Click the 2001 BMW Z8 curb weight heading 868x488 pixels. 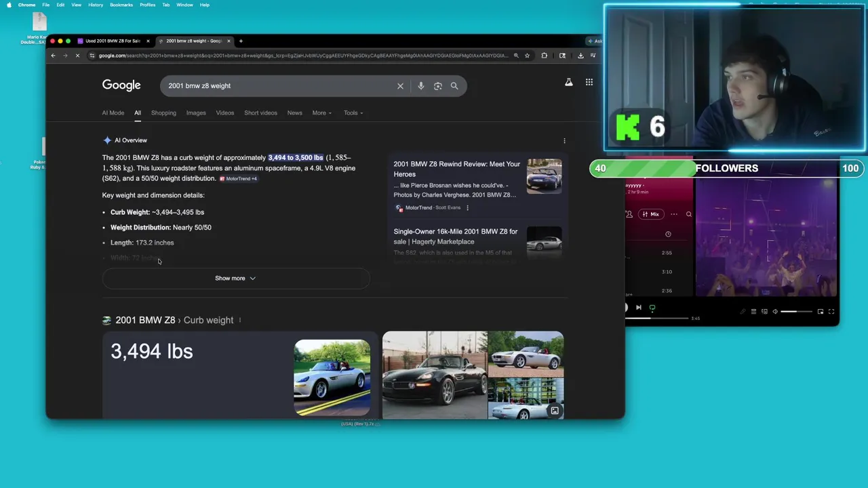pos(174,320)
